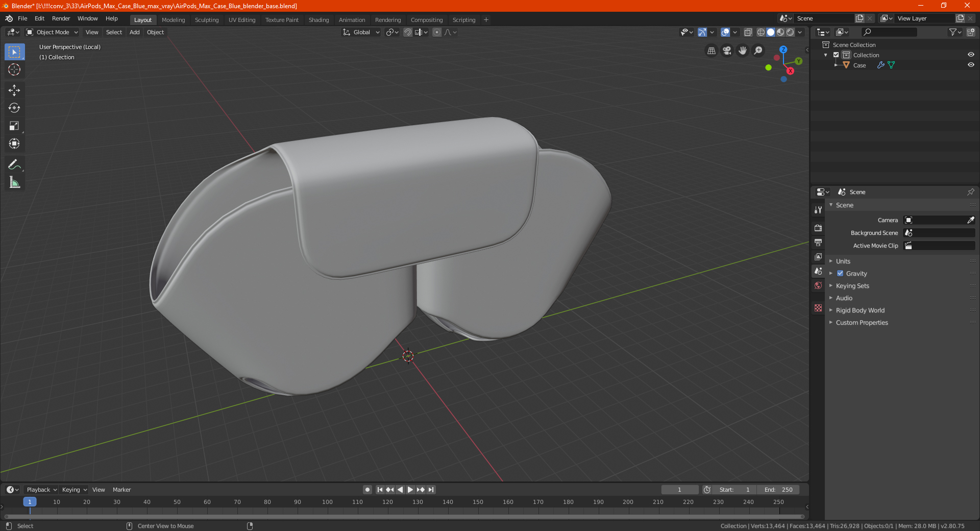Open the Render menu
This screenshot has height=531, width=980.
click(x=61, y=18)
